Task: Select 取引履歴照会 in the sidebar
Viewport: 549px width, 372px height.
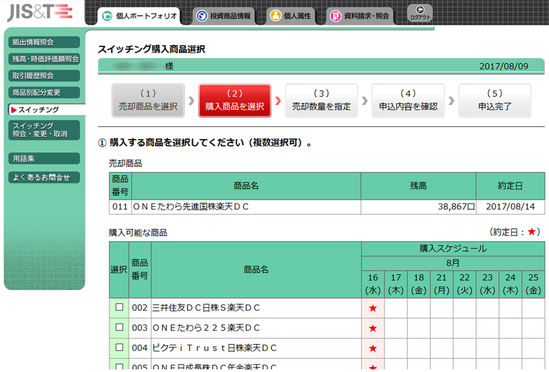Action: [44, 76]
